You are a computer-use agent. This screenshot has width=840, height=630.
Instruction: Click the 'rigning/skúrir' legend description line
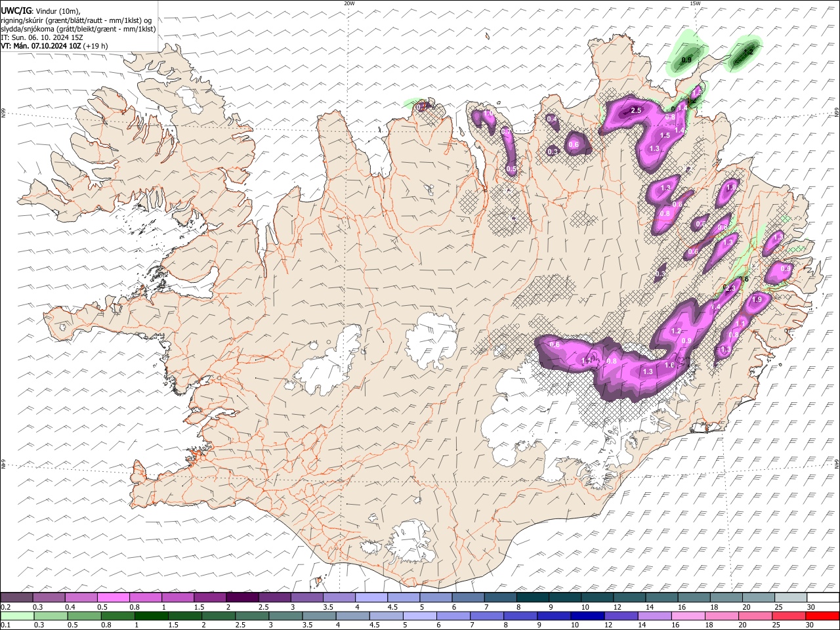pyautogui.click(x=76, y=20)
